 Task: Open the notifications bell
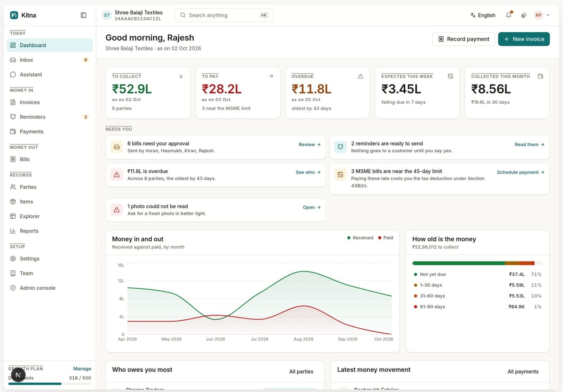point(508,15)
